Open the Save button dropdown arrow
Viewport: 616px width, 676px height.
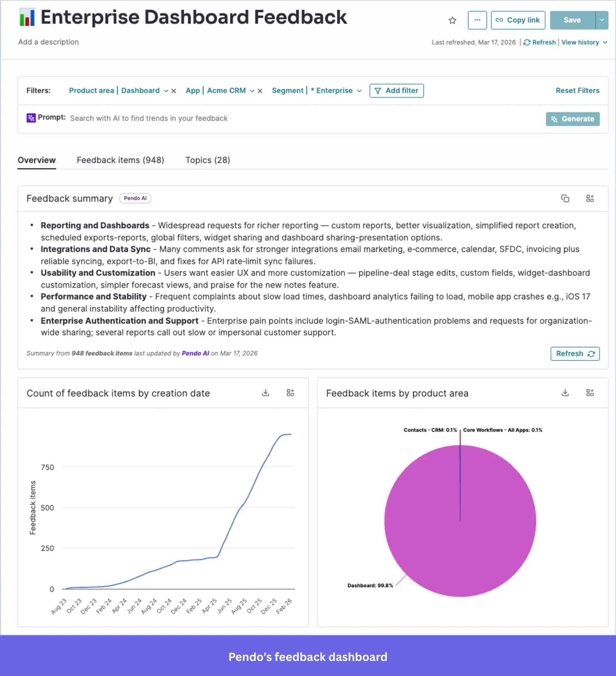point(602,20)
